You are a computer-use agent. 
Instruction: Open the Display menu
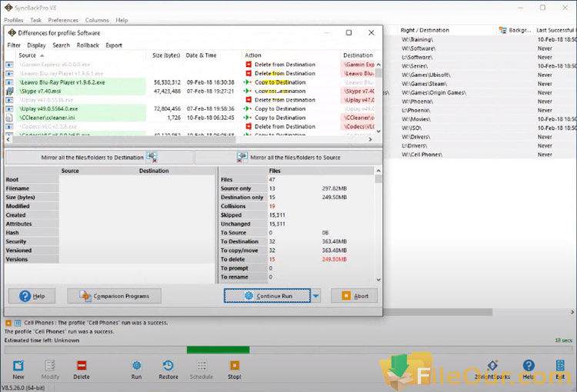(x=36, y=45)
